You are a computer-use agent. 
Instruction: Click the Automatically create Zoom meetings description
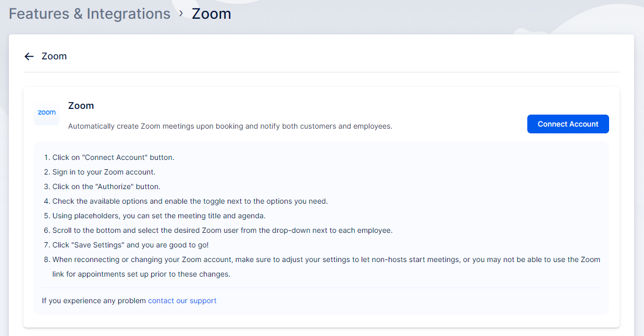[230, 126]
